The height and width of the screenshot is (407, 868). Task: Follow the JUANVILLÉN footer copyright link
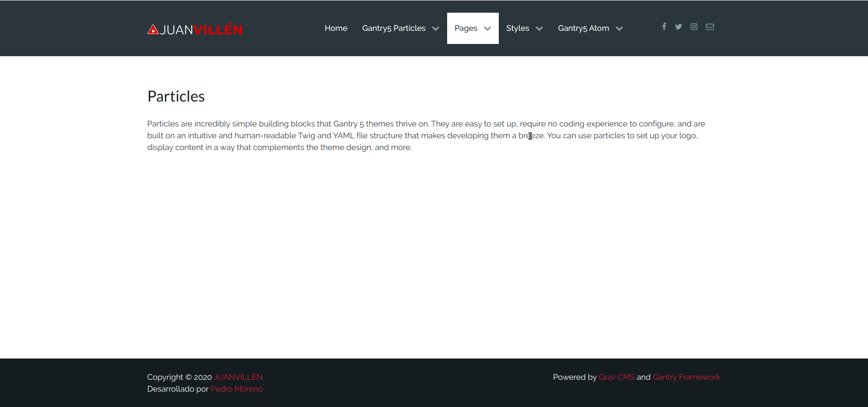pos(238,377)
